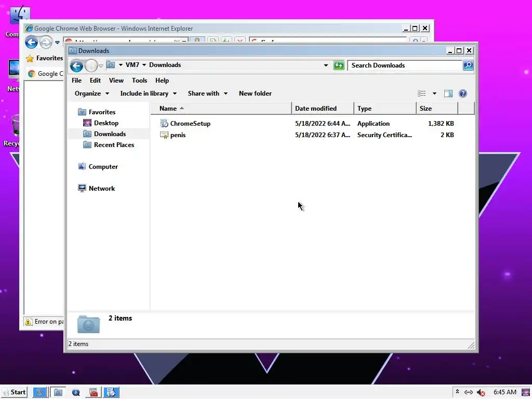
Task: Expand the VM7 breadcrumb arrow
Action: (144, 65)
